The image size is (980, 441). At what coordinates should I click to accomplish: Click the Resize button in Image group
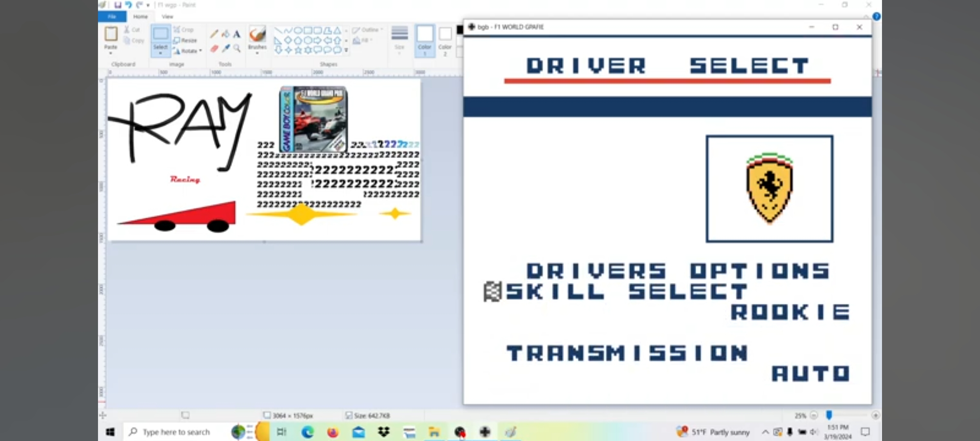point(185,40)
